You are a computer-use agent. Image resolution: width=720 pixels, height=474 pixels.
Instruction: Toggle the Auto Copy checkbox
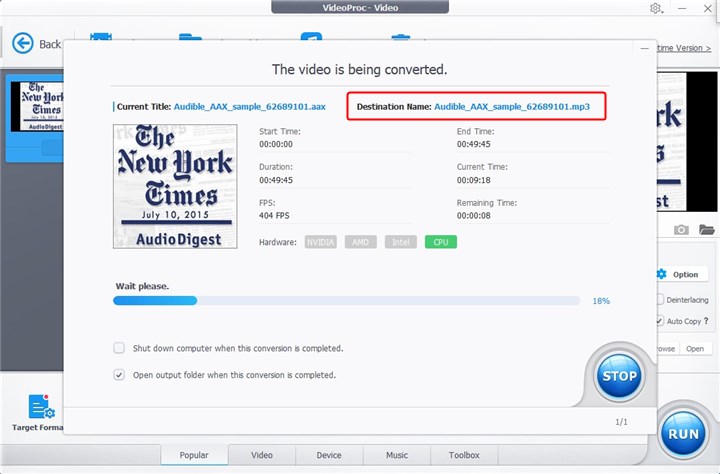(660, 321)
